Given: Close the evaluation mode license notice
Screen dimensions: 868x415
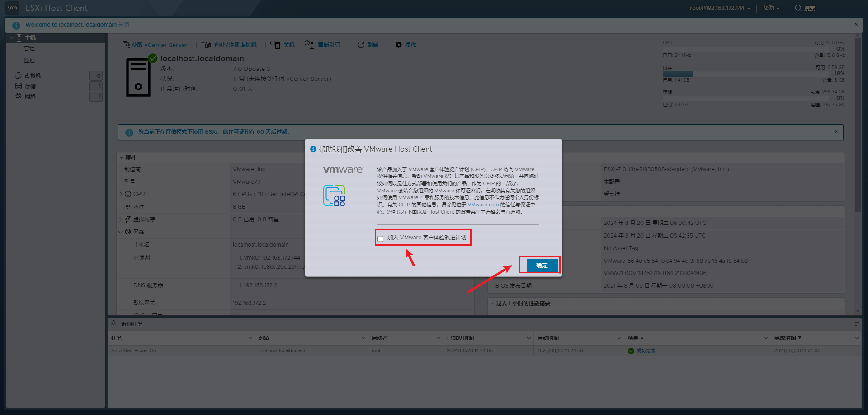Looking at the screenshot, I should tap(837, 131).
